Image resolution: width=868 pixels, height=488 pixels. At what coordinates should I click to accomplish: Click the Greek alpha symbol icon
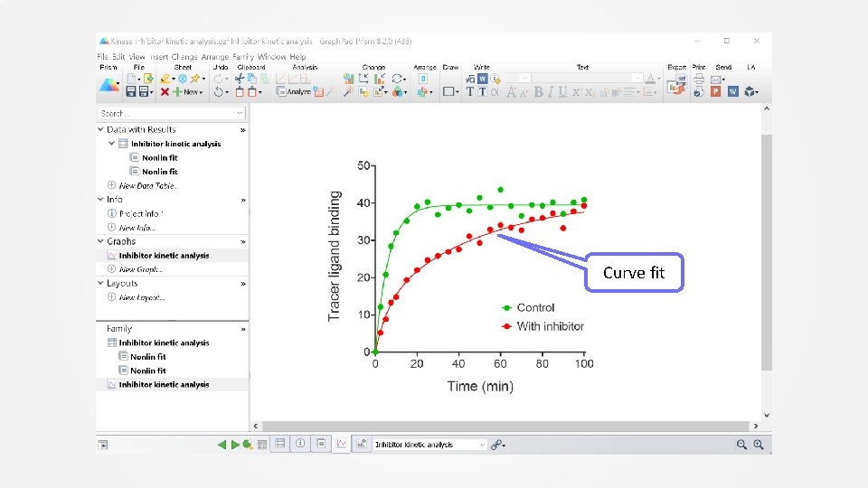tap(495, 92)
